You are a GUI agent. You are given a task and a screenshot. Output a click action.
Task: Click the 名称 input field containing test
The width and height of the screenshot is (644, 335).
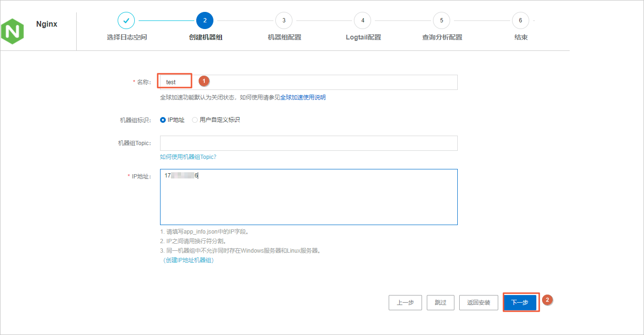pos(309,82)
